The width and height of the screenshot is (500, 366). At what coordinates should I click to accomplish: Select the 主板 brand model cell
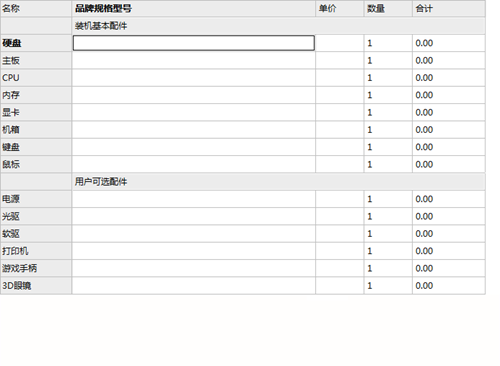tap(194, 60)
